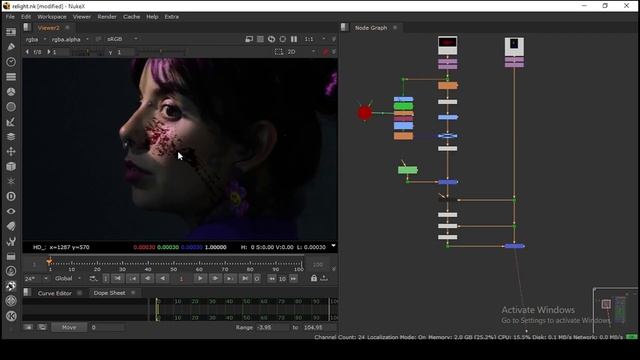The image size is (640, 360).
Task: Open the Workspace menu
Action: point(51,17)
